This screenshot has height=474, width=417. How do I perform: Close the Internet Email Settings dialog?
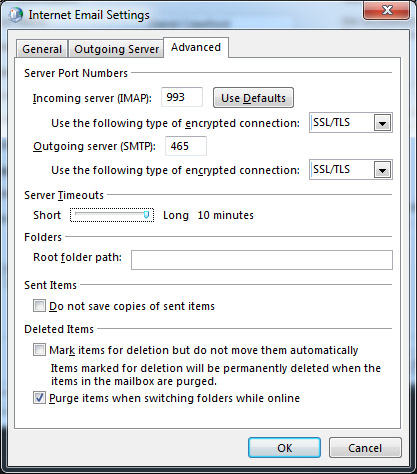click(x=387, y=10)
